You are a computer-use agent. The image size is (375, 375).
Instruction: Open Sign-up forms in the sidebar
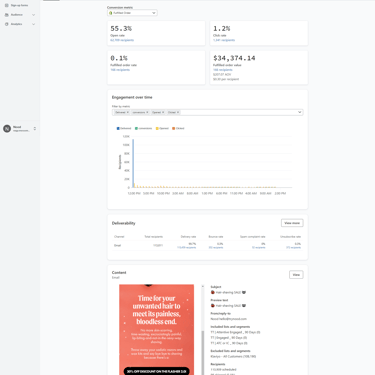point(19,5)
